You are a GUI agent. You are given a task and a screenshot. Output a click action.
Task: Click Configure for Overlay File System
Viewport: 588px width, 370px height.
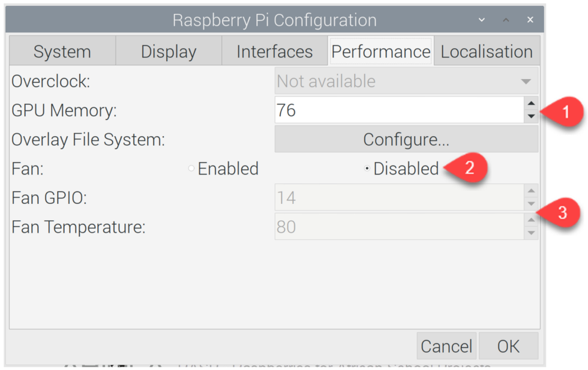click(407, 140)
